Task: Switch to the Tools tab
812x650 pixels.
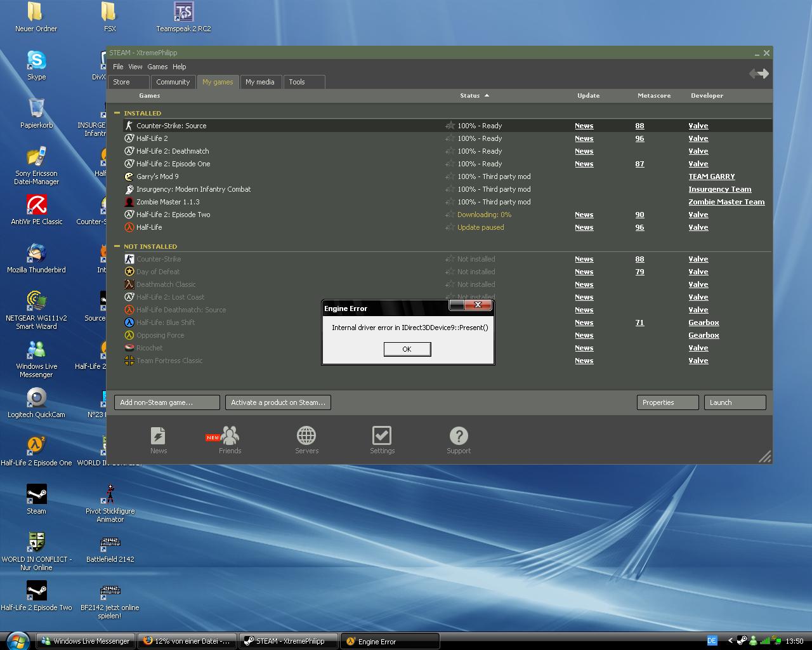Action: (x=304, y=82)
